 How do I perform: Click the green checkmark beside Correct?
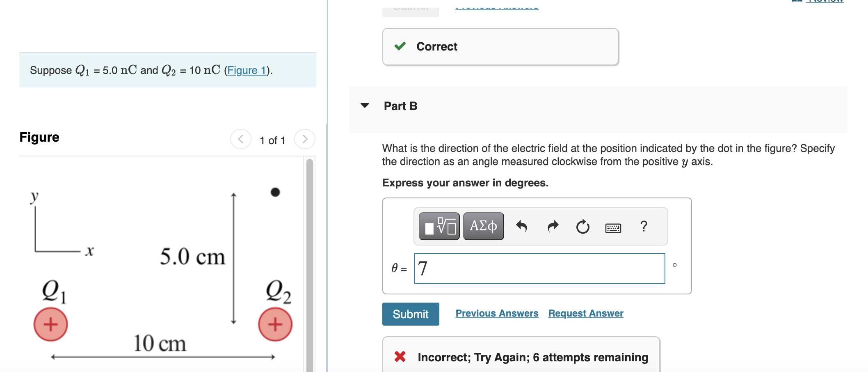401,46
